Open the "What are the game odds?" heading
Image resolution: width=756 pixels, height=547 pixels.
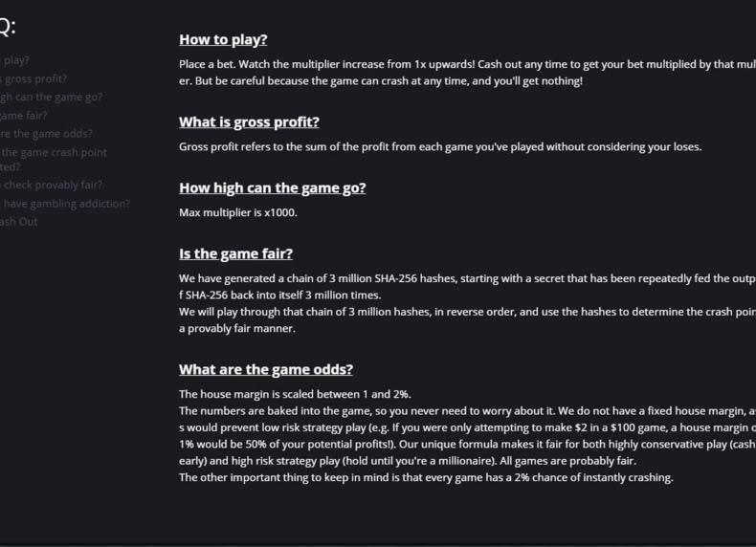(266, 369)
